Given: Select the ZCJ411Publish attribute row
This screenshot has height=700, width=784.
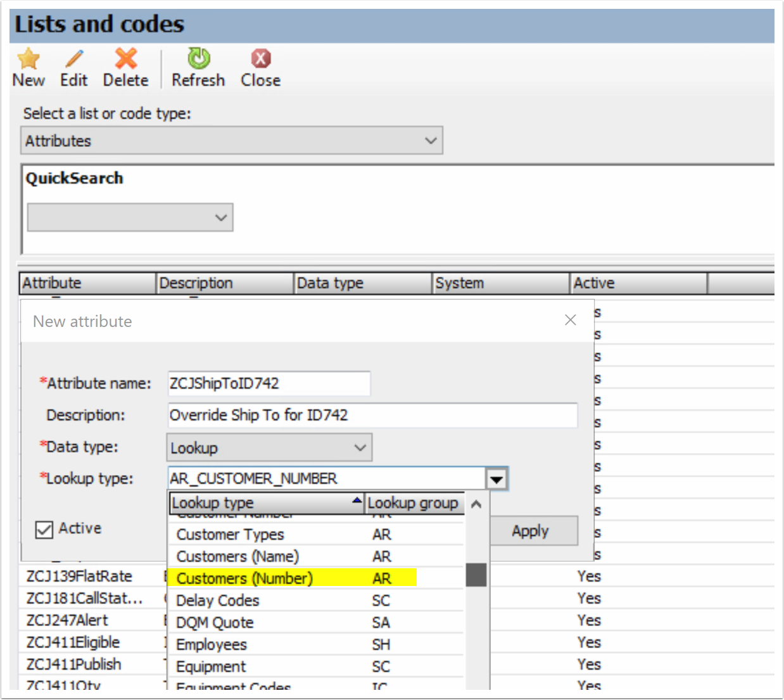Looking at the screenshot, I should (x=73, y=665).
